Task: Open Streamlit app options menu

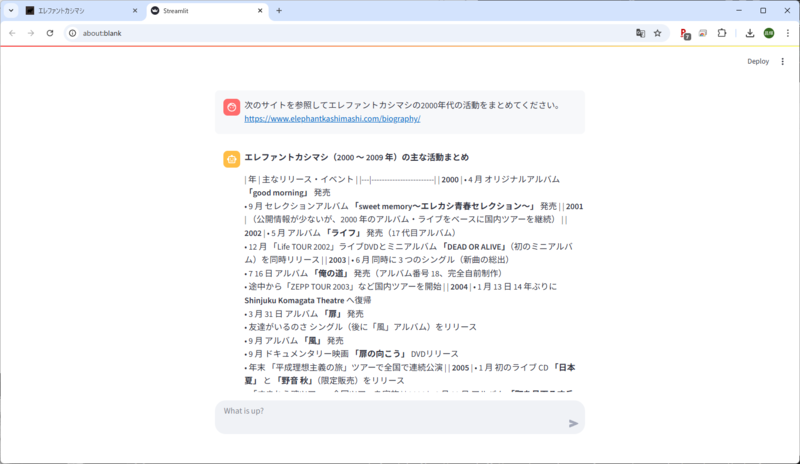Action: pos(783,61)
